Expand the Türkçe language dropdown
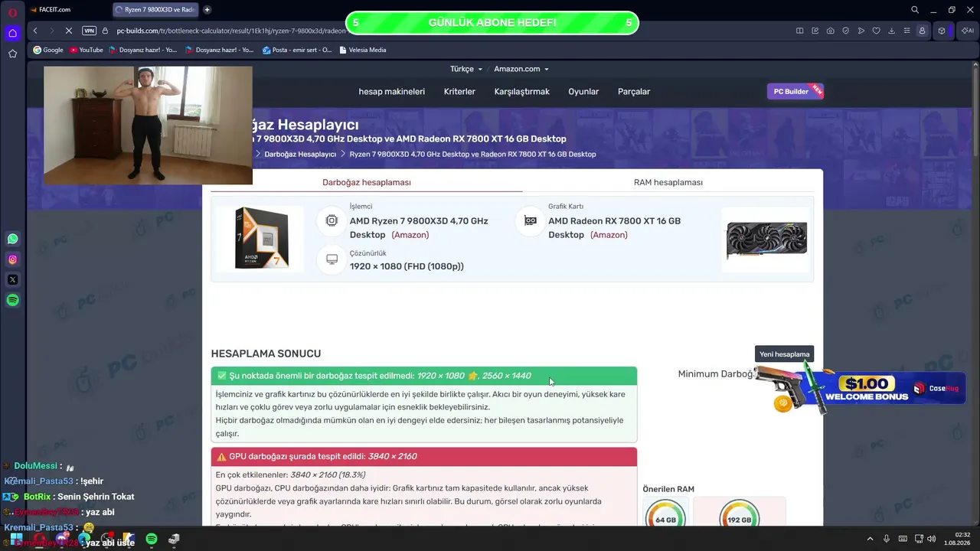The width and height of the screenshot is (980, 551). tap(466, 69)
